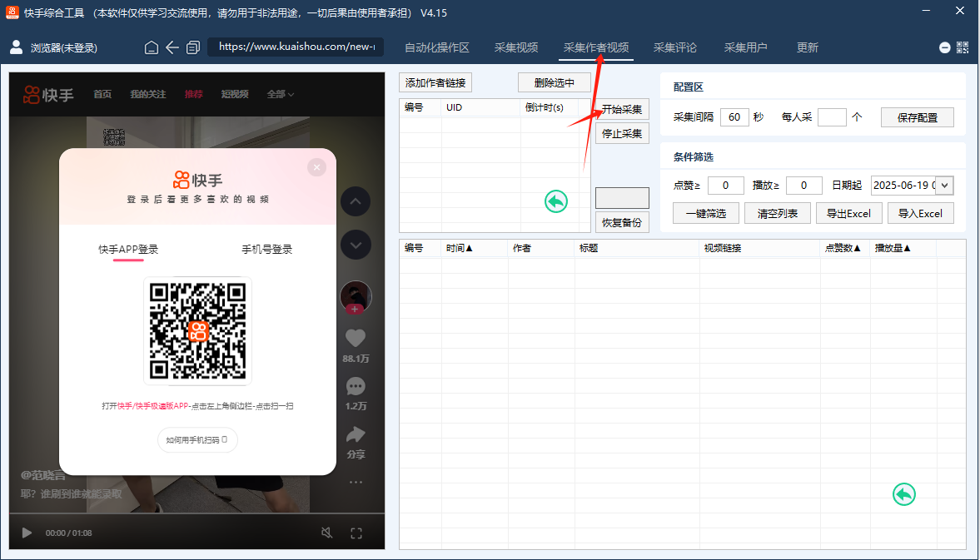Go back with the browser arrow icon

pyautogui.click(x=172, y=47)
